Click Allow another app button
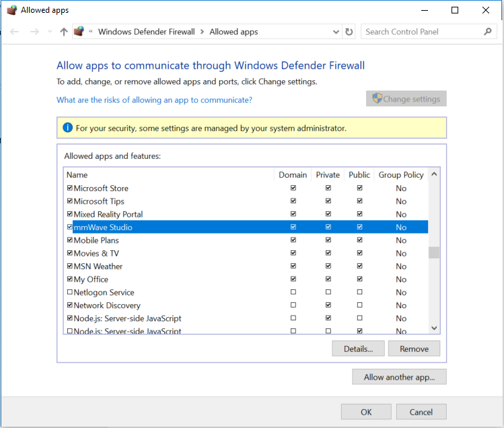Screen dimensions: 504x428 (x=399, y=377)
